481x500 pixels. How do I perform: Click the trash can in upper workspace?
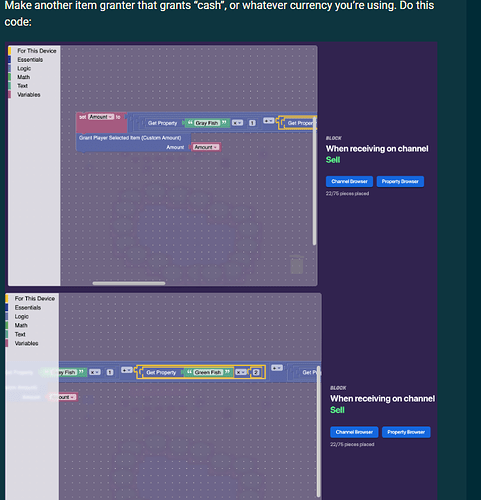296,264
